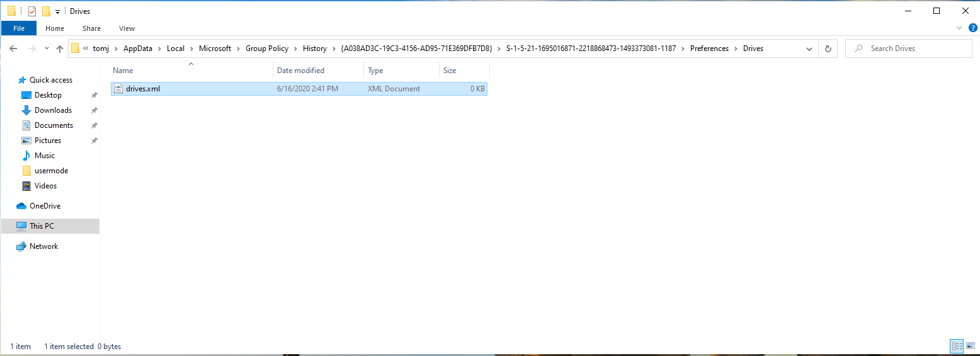Select the Network item in sidebar
Screen dimensions: 980x356
(x=43, y=246)
